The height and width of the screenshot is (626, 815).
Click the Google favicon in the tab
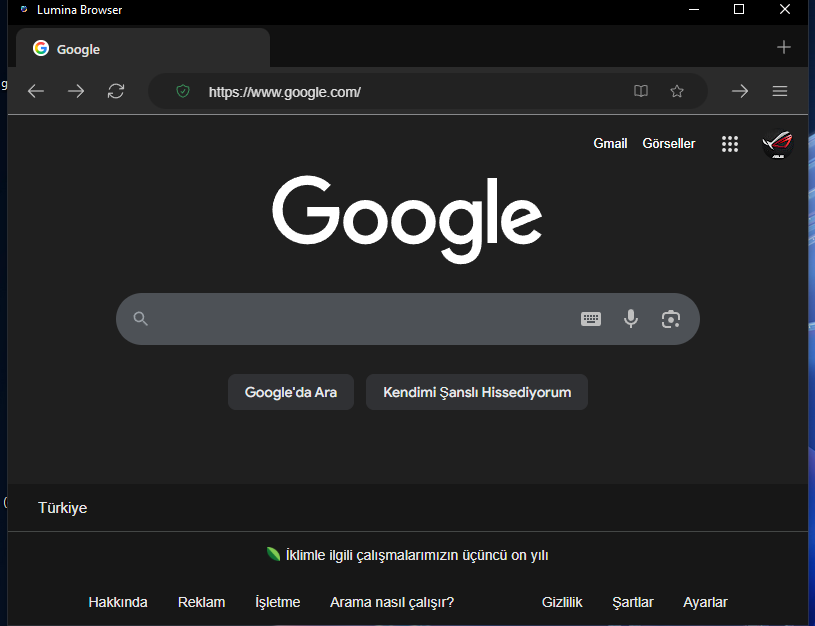pyautogui.click(x=41, y=48)
